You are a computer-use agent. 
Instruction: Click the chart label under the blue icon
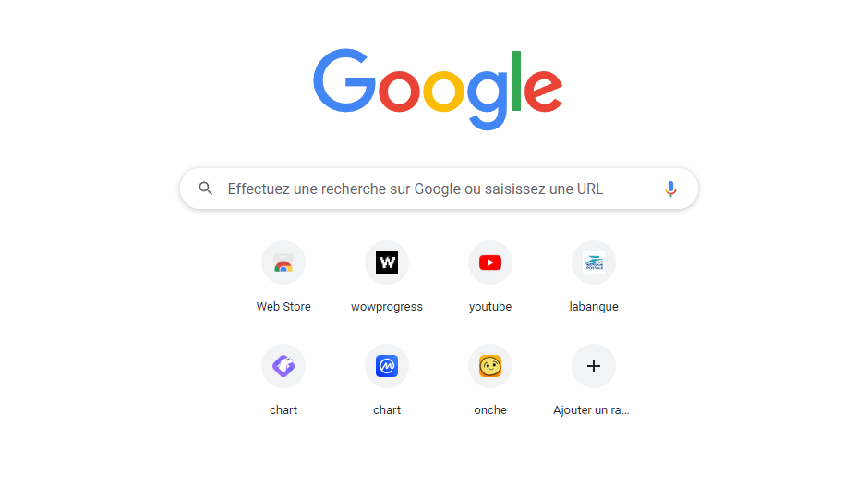387,409
